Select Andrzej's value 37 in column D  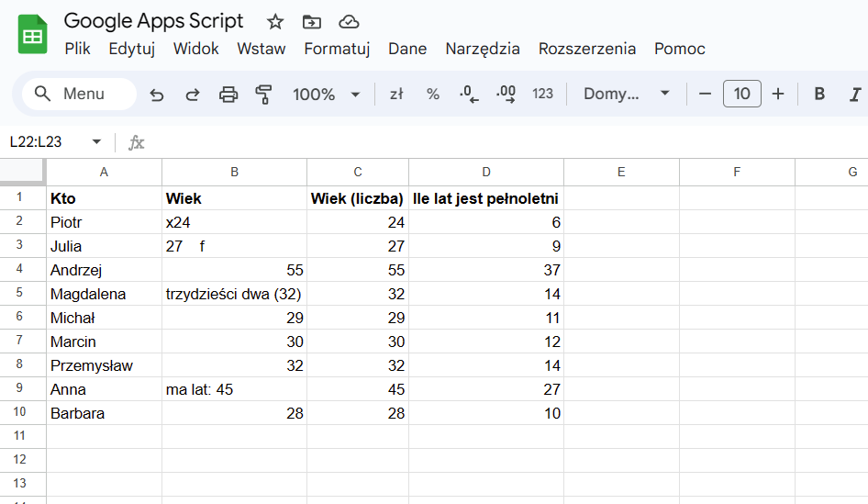pos(486,270)
